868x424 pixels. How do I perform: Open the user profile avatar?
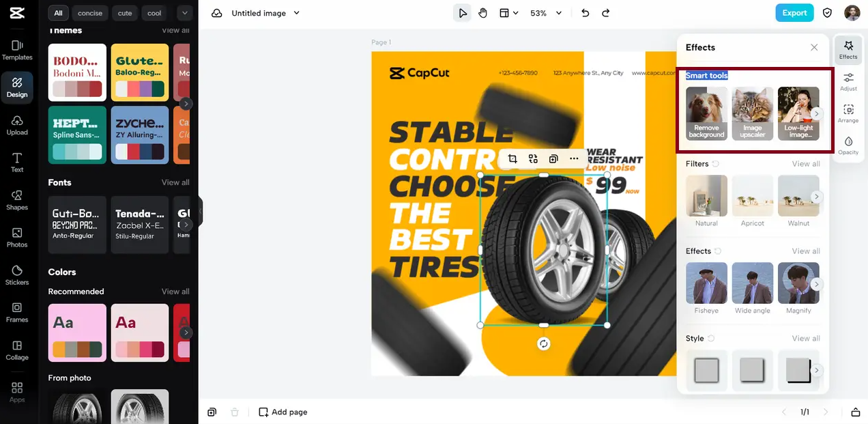pos(852,13)
